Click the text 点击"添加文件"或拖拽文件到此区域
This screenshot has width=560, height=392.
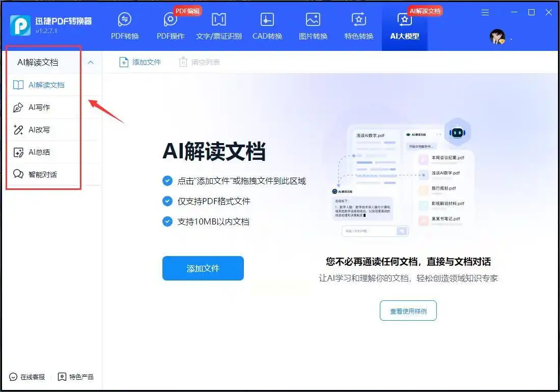[x=242, y=181]
